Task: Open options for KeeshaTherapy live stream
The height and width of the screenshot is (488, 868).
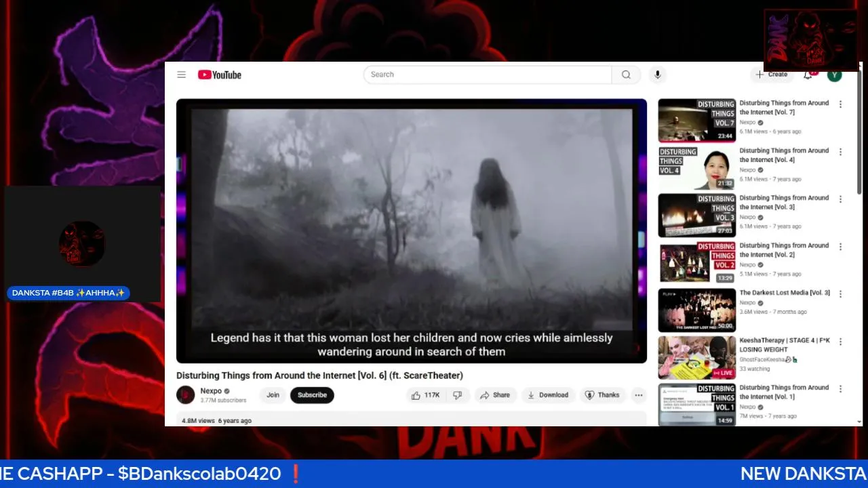Action: pyautogui.click(x=840, y=342)
